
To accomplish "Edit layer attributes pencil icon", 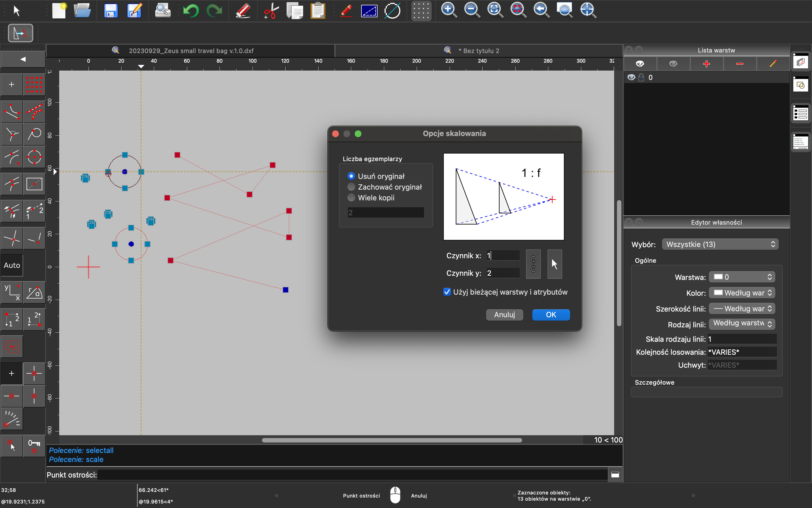I will coord(773,64).
